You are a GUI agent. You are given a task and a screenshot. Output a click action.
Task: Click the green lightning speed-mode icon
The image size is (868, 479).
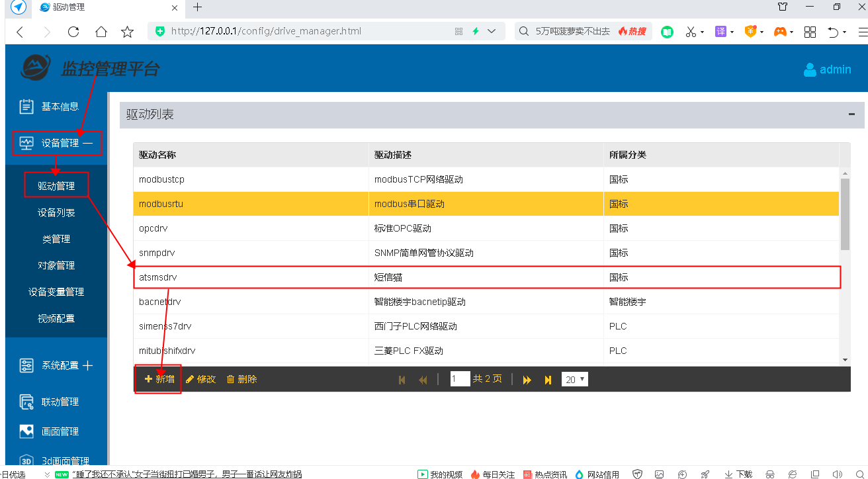(x=475, y=31)
